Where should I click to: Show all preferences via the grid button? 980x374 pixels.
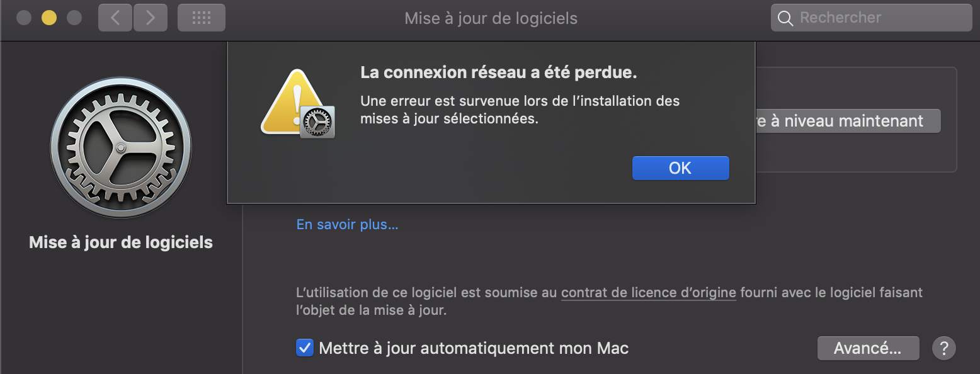click(x=201, y=18)
